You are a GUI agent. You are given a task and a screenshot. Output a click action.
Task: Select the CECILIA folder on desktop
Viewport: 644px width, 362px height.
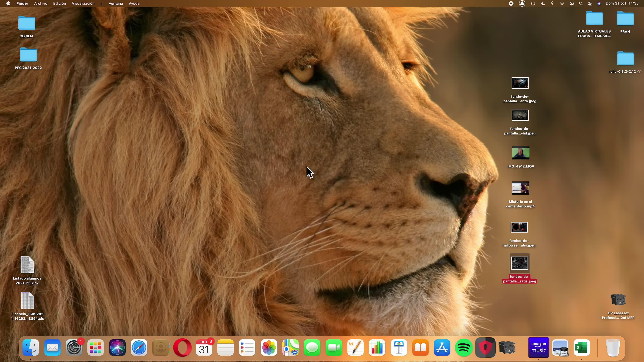tap(27, 23)
